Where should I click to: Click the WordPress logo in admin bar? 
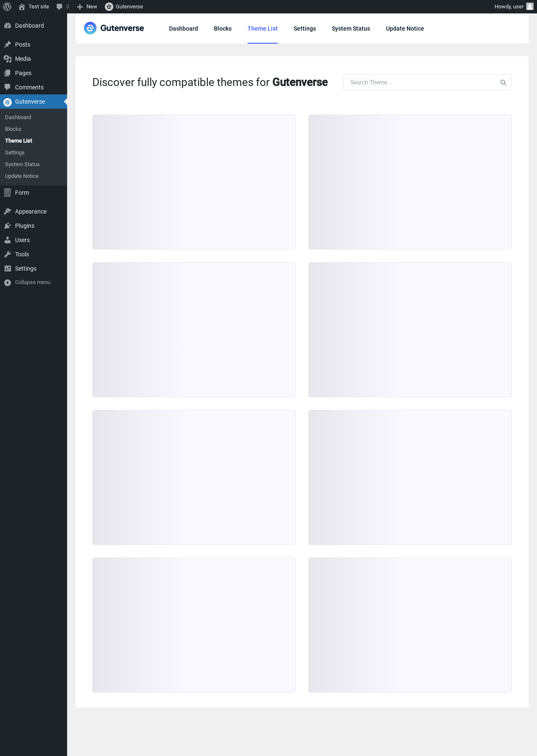coord(7,7)
